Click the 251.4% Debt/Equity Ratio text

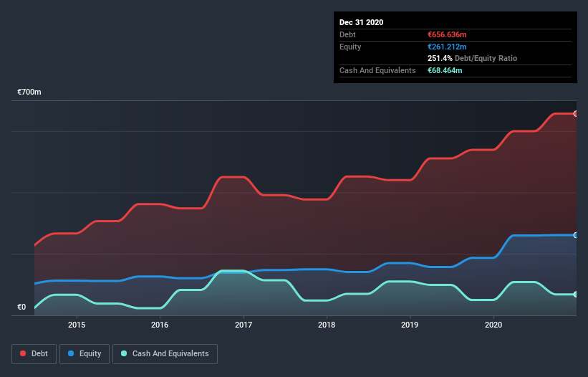click(x=472, y=58)
